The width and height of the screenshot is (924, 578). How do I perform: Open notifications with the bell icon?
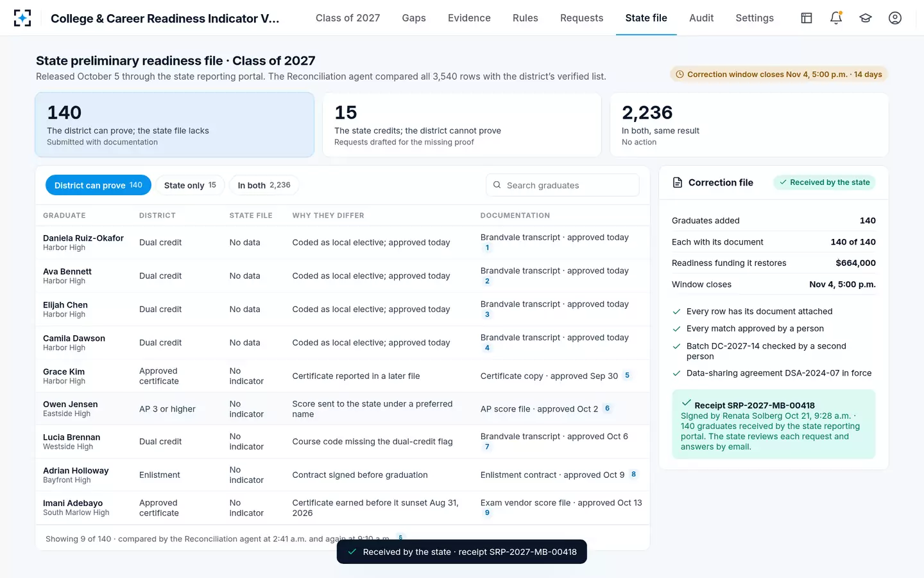836,18
